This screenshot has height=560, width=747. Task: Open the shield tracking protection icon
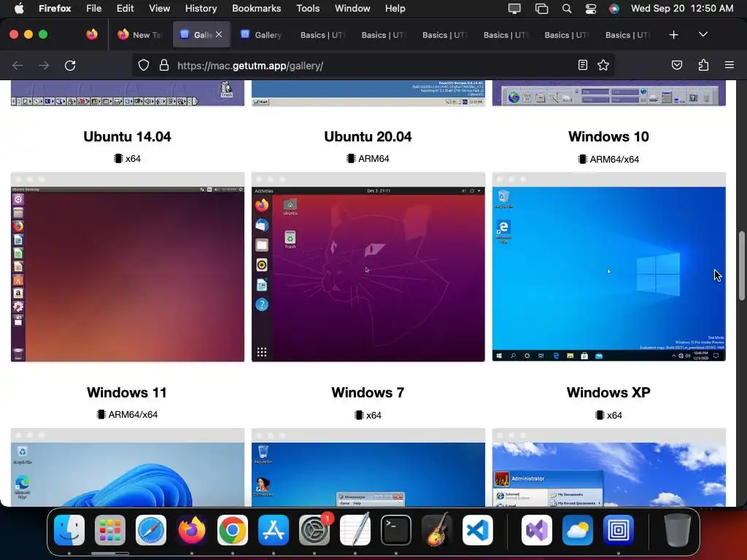pos(144,65)
